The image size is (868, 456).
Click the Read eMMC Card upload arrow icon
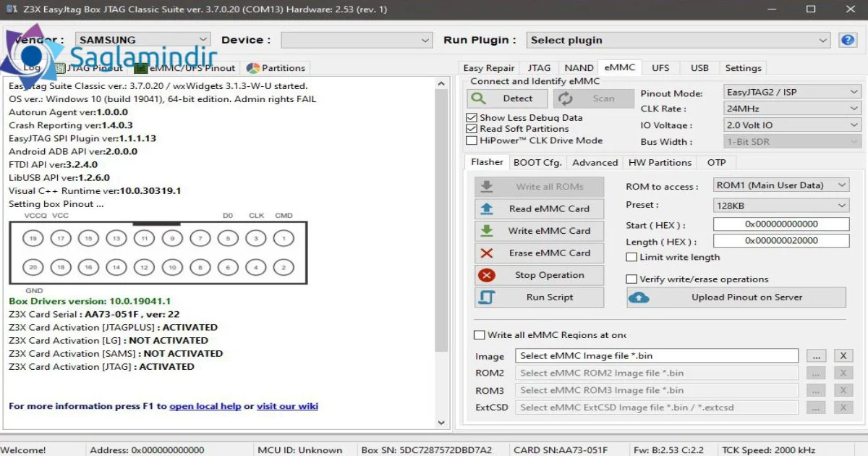click(487, 208)
